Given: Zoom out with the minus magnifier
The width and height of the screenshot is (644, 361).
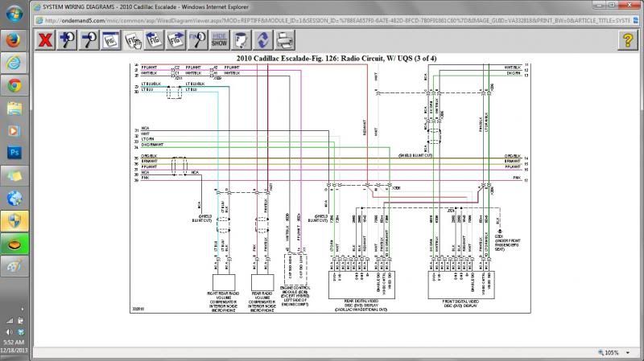Looking at the screenshot, I should (x=89, y=40).
